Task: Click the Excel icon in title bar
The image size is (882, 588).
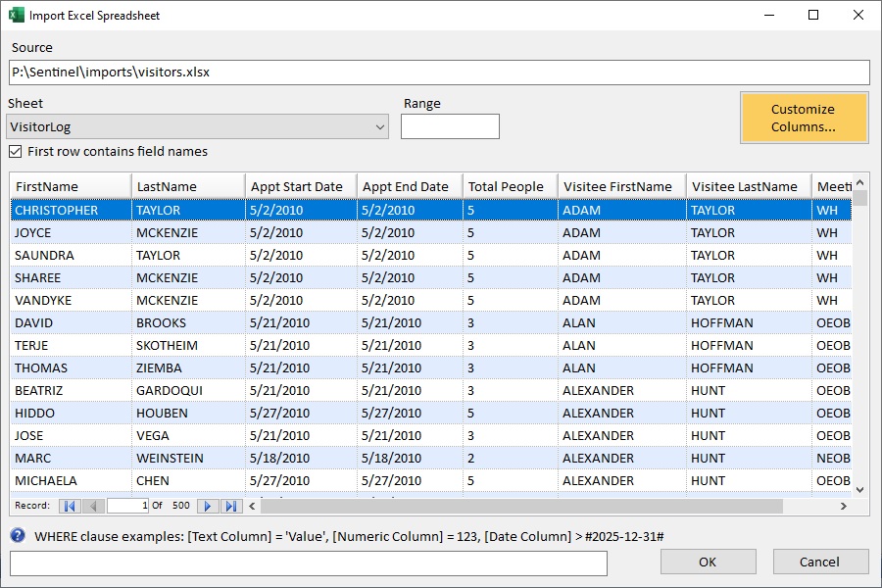Action: click(x=17, y=15)
